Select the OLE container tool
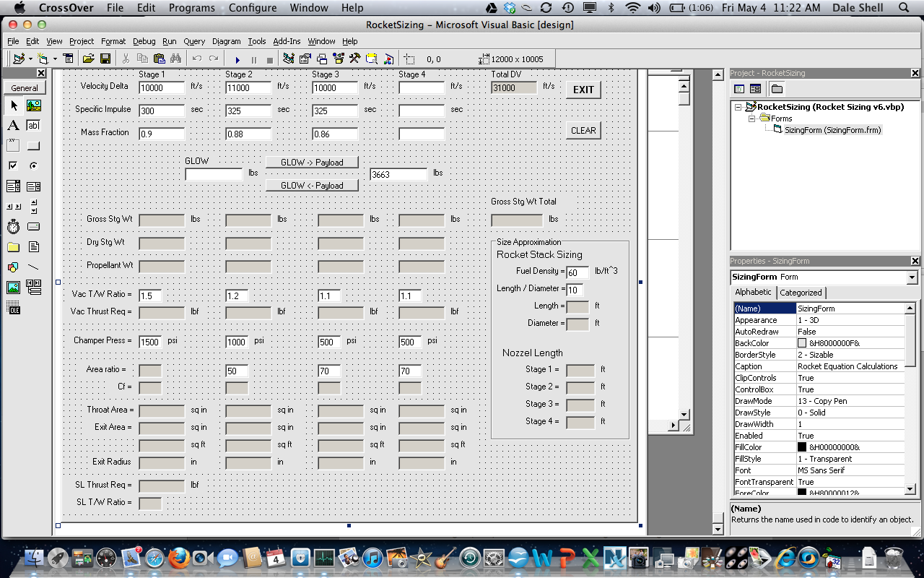The height and width of the screenshot is (578, 924). pos(14,308)
